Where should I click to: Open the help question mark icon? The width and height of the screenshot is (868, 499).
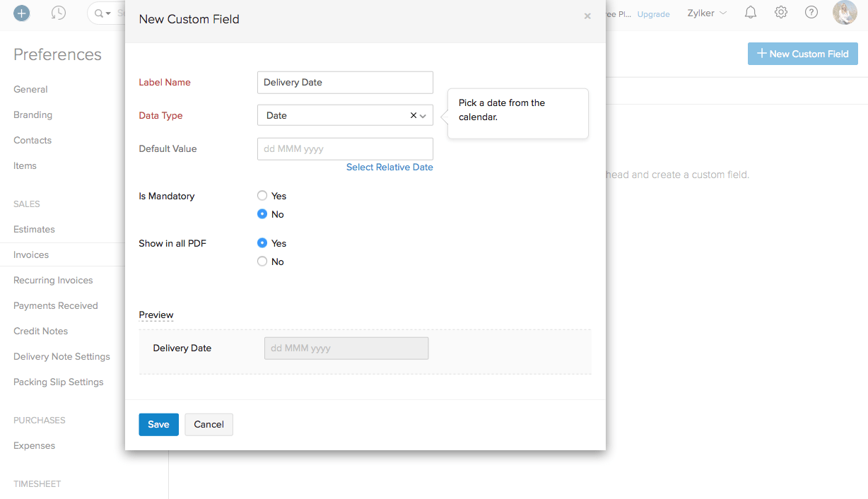(811, 13)
